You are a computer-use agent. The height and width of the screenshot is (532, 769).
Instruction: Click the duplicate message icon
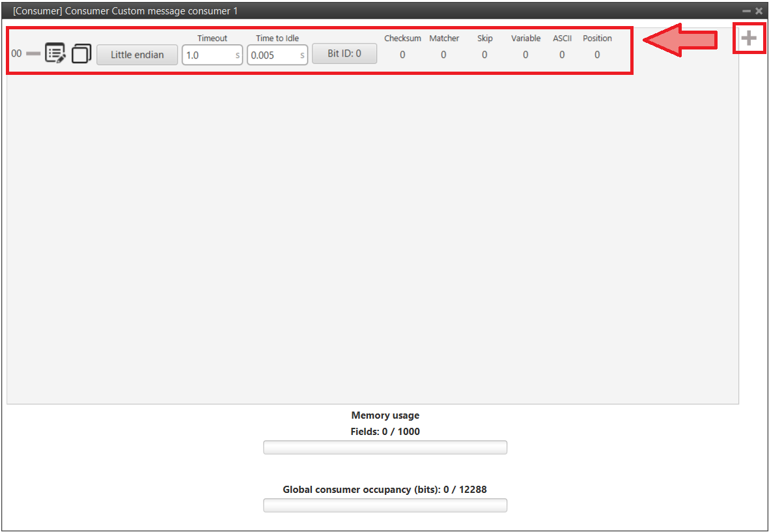coord(81,53)
